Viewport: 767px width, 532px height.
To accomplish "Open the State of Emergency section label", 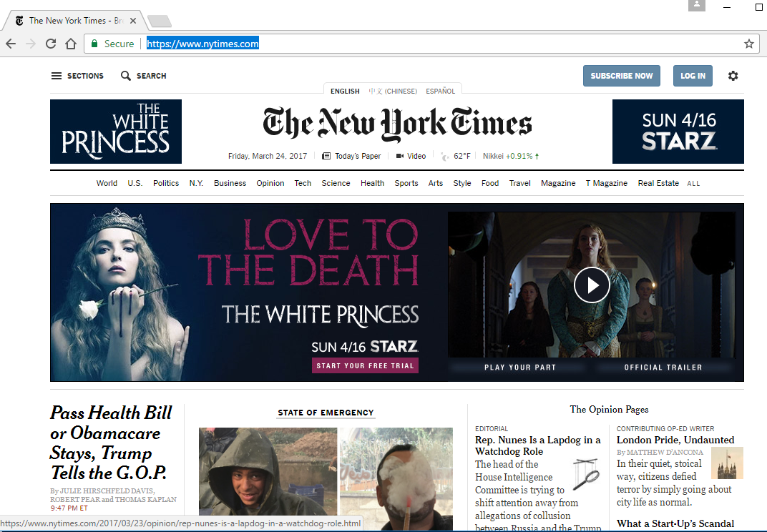I will pos(326,413).
